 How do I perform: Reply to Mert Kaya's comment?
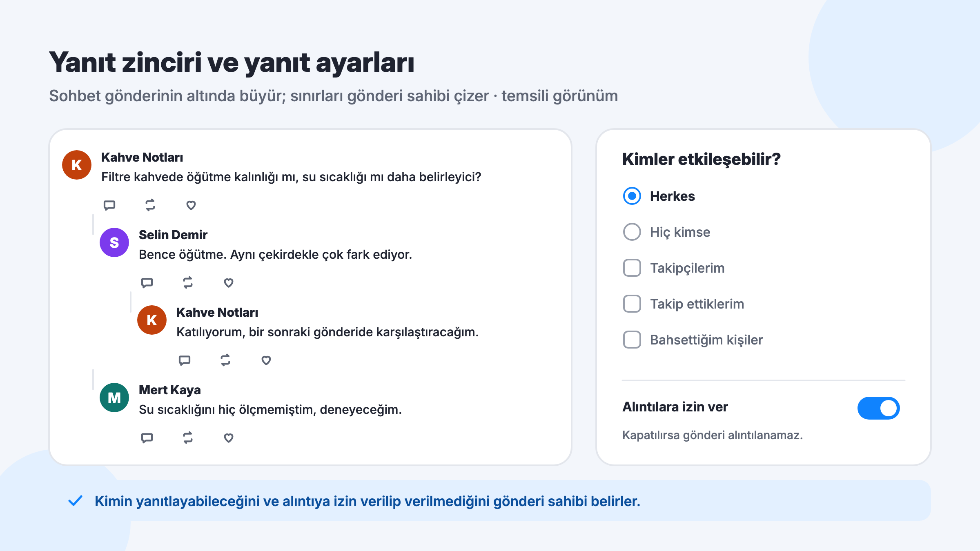click(x=147, y=438)
